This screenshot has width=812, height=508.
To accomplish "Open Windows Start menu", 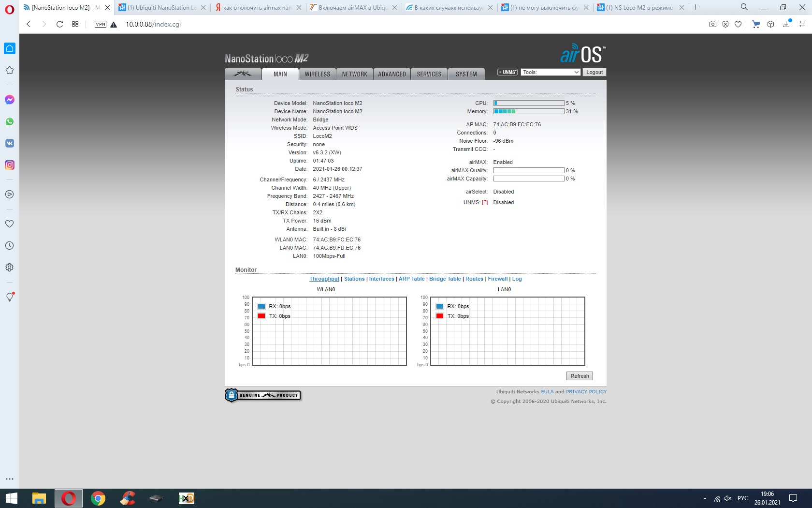I will [x=11, y=498].
